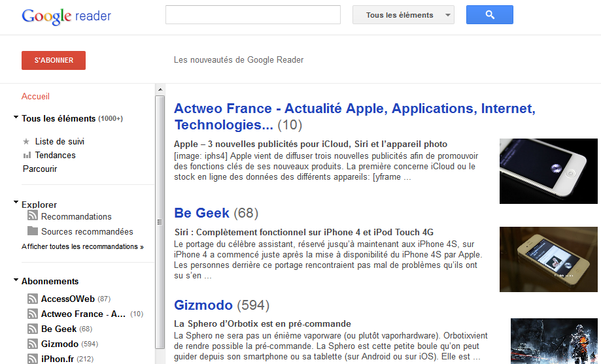Click Afficher toutes les recommandations link
This screenshot has height=364, width=601.
pos(82,246)
